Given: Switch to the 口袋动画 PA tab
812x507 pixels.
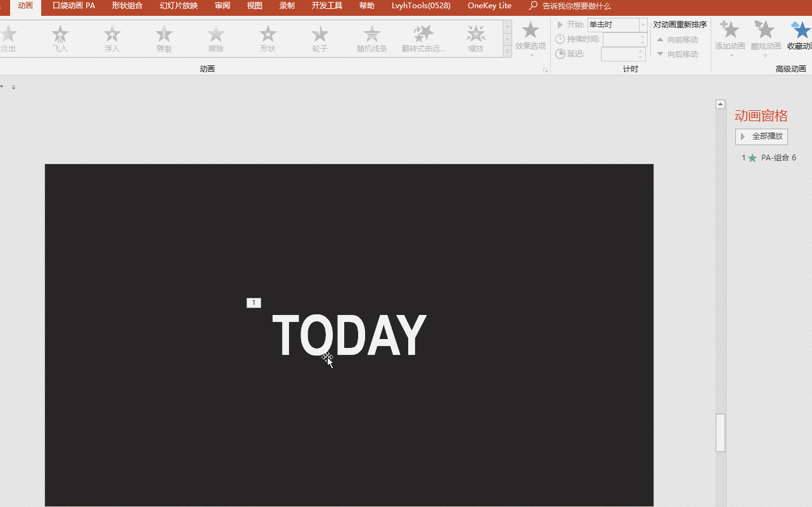Looking at the screenshot, I should [74, 6].
